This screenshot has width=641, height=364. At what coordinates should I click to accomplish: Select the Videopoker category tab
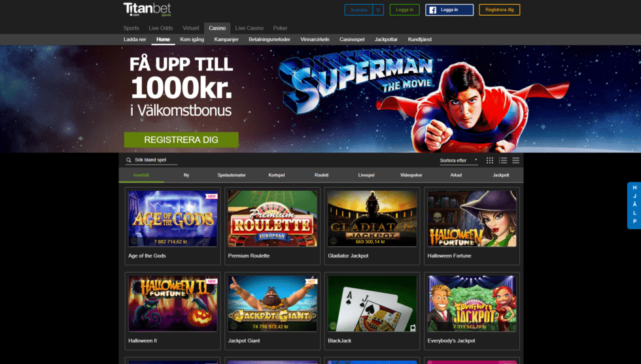pyautogui.click(x=411, y=175)
